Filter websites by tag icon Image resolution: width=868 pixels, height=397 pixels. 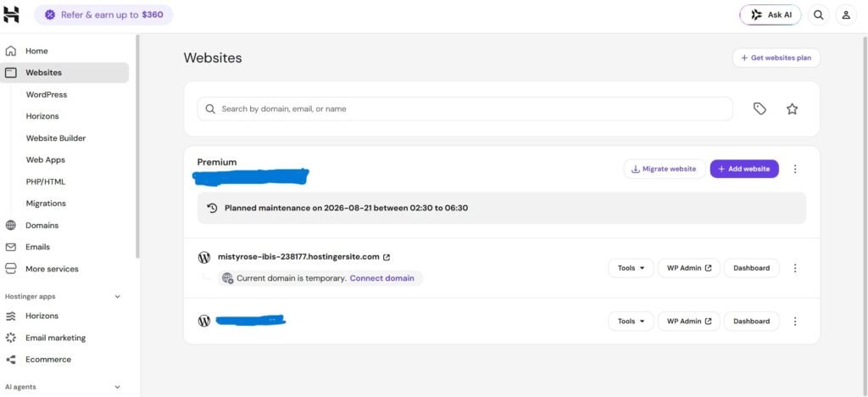760,109
